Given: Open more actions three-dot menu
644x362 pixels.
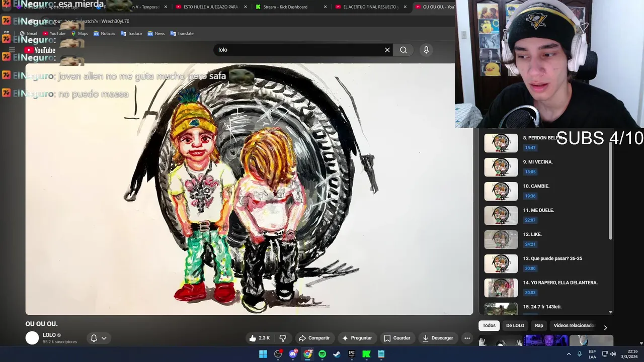Looking at the screenshot, I should [x=467, y=338].
